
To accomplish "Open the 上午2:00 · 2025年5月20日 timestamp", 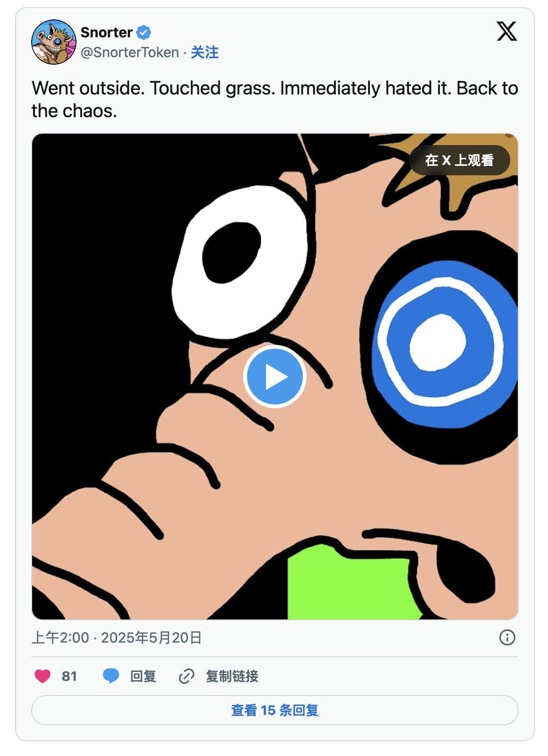I will pyautogui.click(x=117, y=637).
